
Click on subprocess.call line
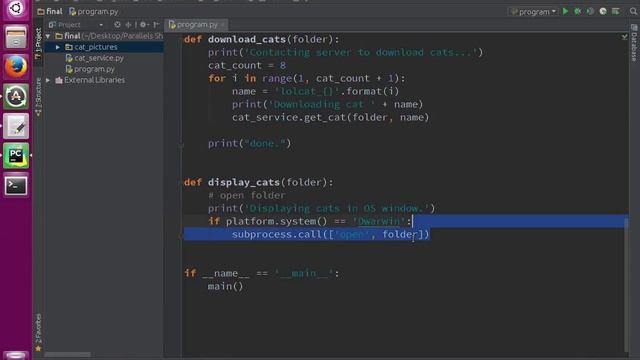click(x=331, y=234)
